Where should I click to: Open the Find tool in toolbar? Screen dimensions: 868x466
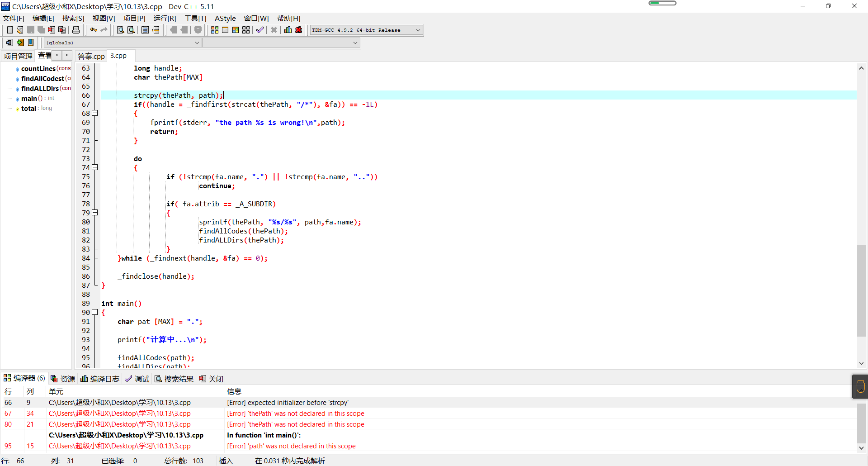click(x=120, y=30)
